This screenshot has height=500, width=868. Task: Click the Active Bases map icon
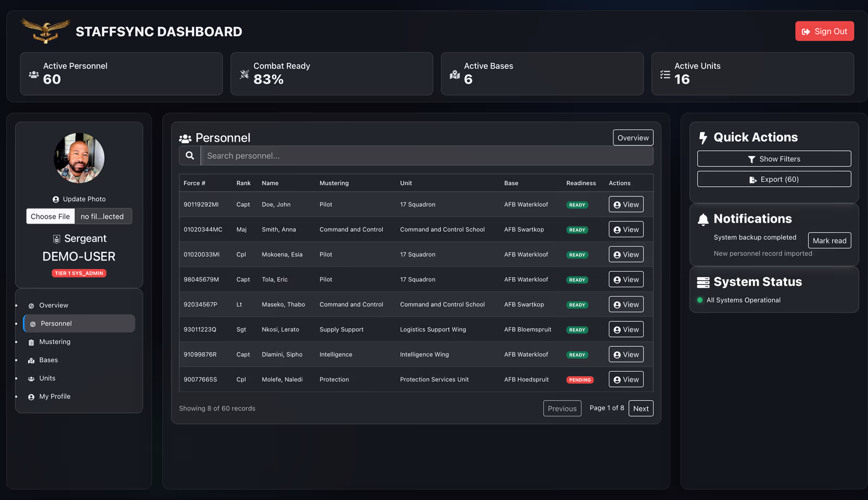(455, 74)
